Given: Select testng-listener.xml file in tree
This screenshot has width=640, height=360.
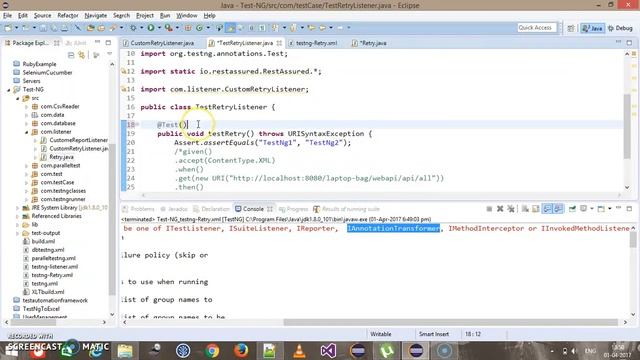Looking at the screenshot, I should 55,267.
